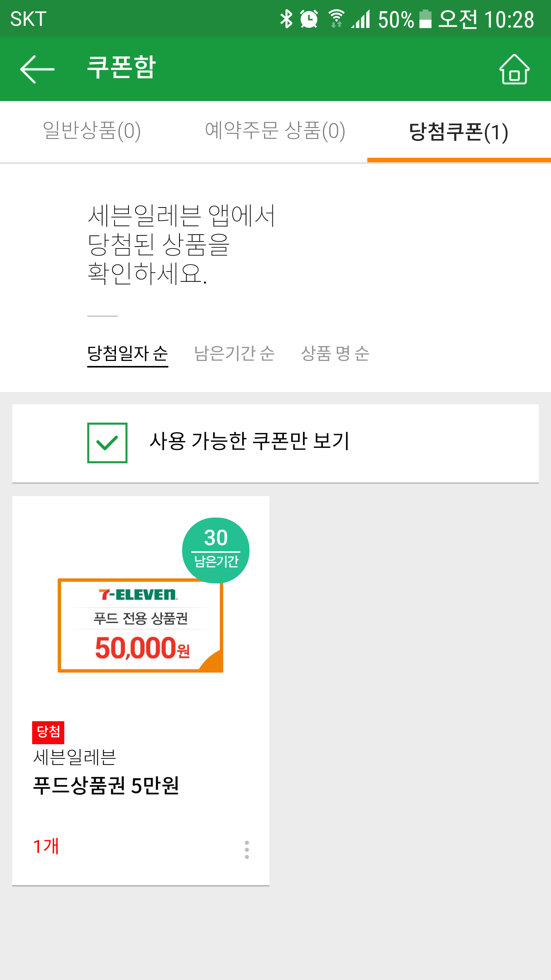551x980 pixels.
Task: Tap the battery status icon
Action: point(425,19)
